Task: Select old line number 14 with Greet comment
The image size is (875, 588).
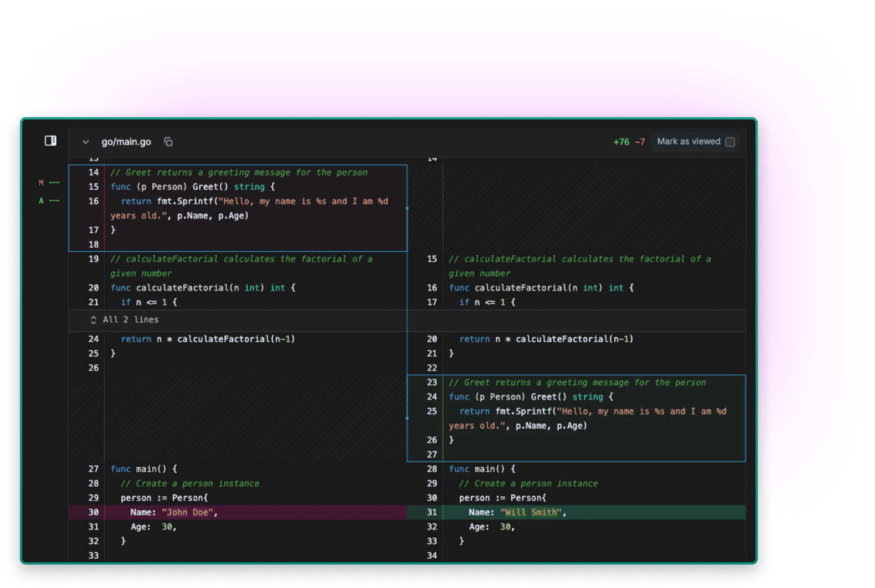Action: tap(94, 172)
